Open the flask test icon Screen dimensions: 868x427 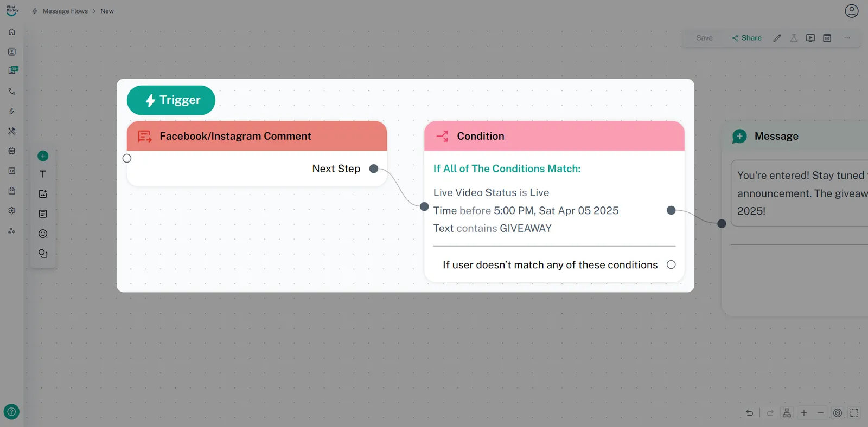coord(794,38)
